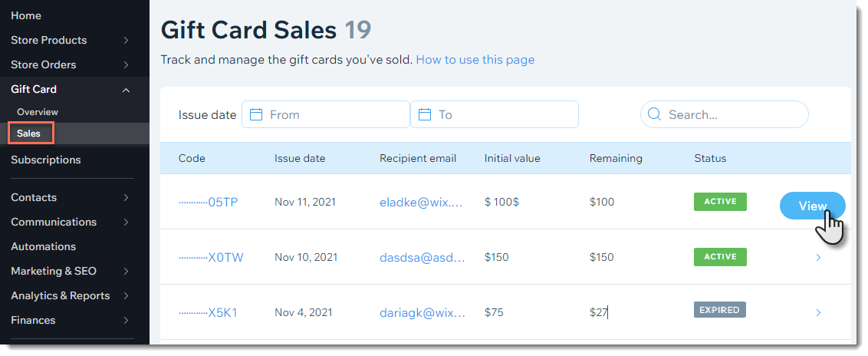Click recipient email dasdsa@asd
This screenshot has height=356, width=868.
[422, 258]
